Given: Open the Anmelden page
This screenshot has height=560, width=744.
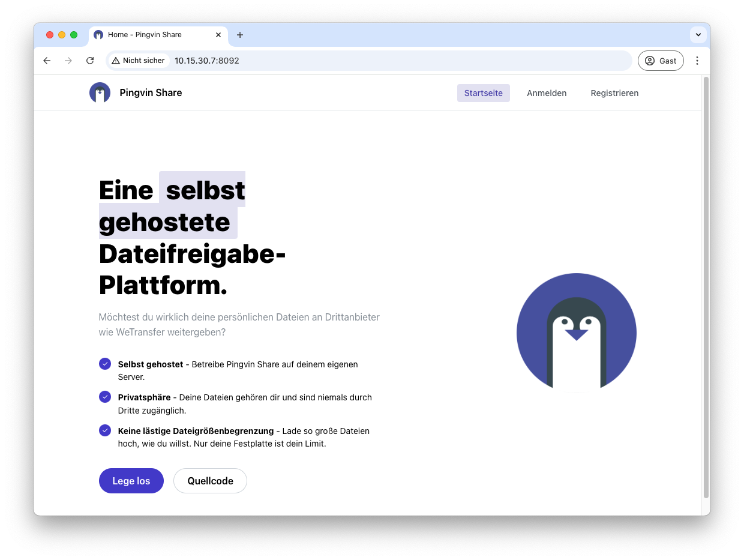Looking at the screenshot, I should (547, 93).
